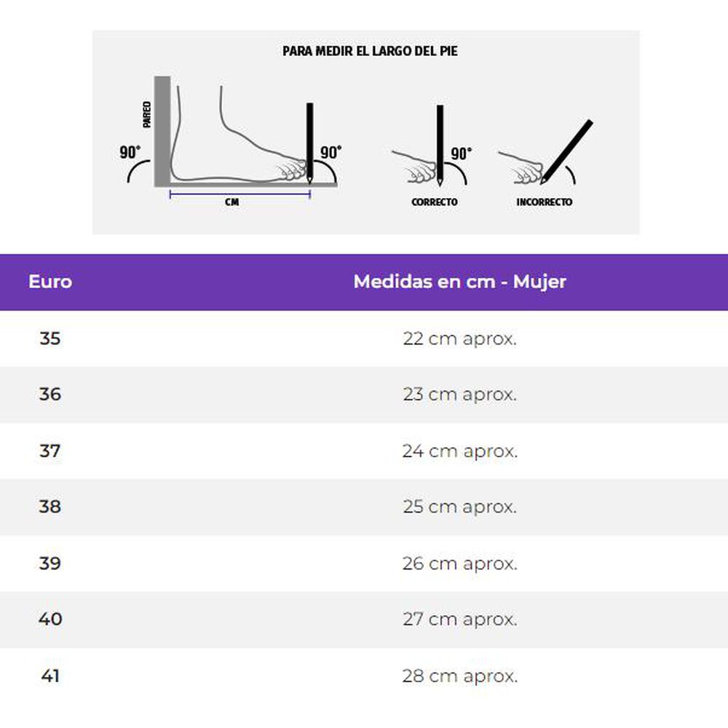Click the '27 cm aprox.' measurement
This screenshot has width=728, height=728.
459,619
